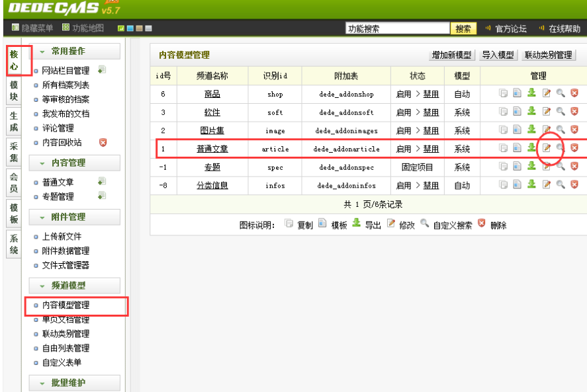
Task: Switch to the 采集 side tab
Action: [x=14, y=152]
